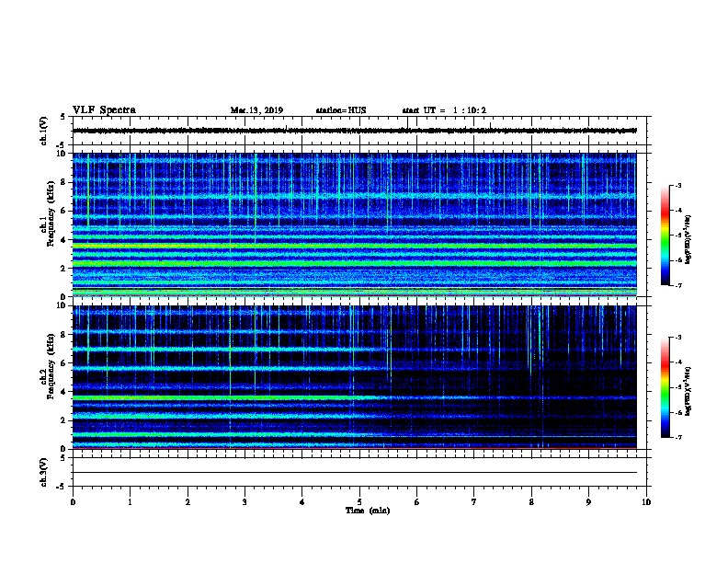The height and width of the screenshot is (563, 728).
Task: Click the "VLF Spectra" plot title
Action: pos(104,110)
